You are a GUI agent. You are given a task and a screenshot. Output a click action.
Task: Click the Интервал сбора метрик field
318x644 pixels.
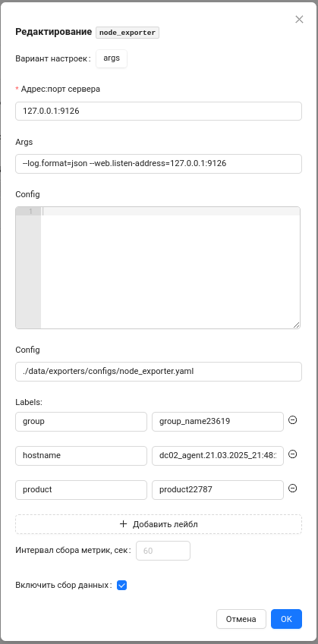click(163, 551)
